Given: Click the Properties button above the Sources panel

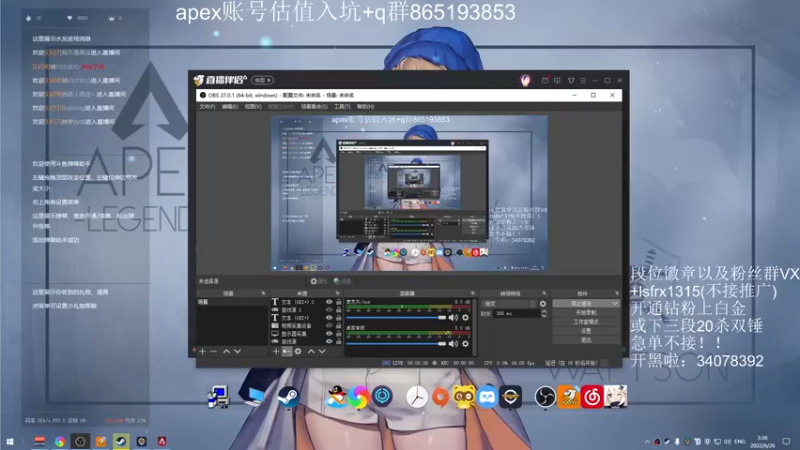Looking at the screenshot, I should [319, 281].
